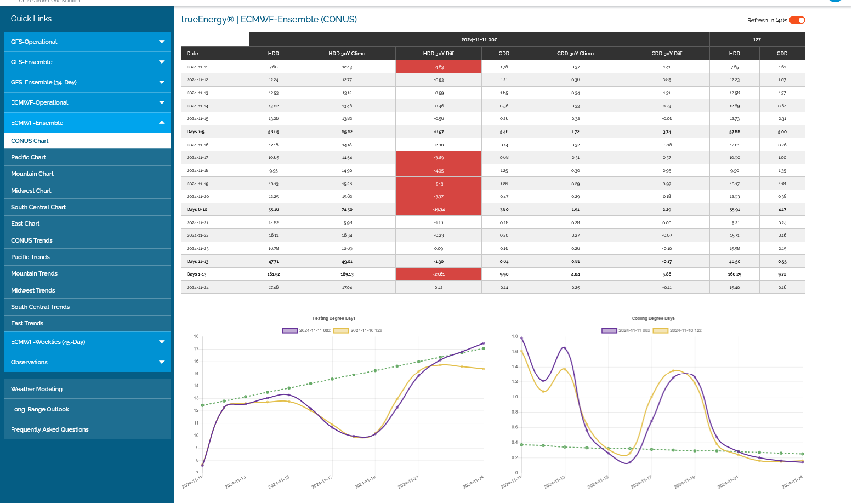
Task: Open CONUS Trends page
Action: point(87,240)
